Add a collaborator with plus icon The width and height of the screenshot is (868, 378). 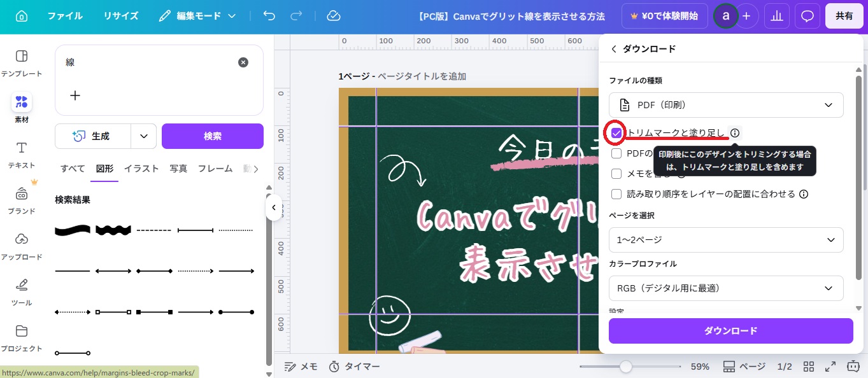[747, 16]
